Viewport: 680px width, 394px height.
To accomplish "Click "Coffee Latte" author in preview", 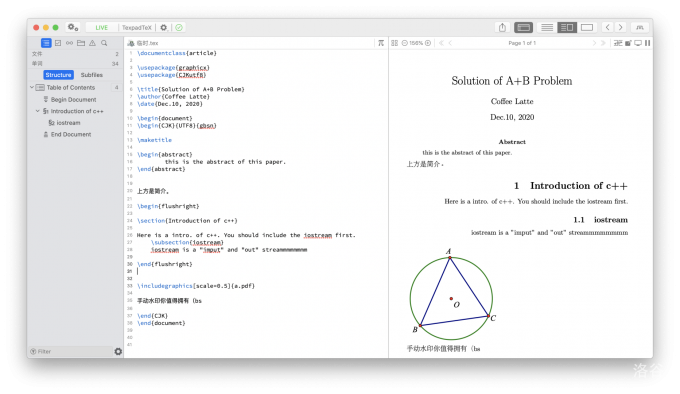I will point(512,101).
